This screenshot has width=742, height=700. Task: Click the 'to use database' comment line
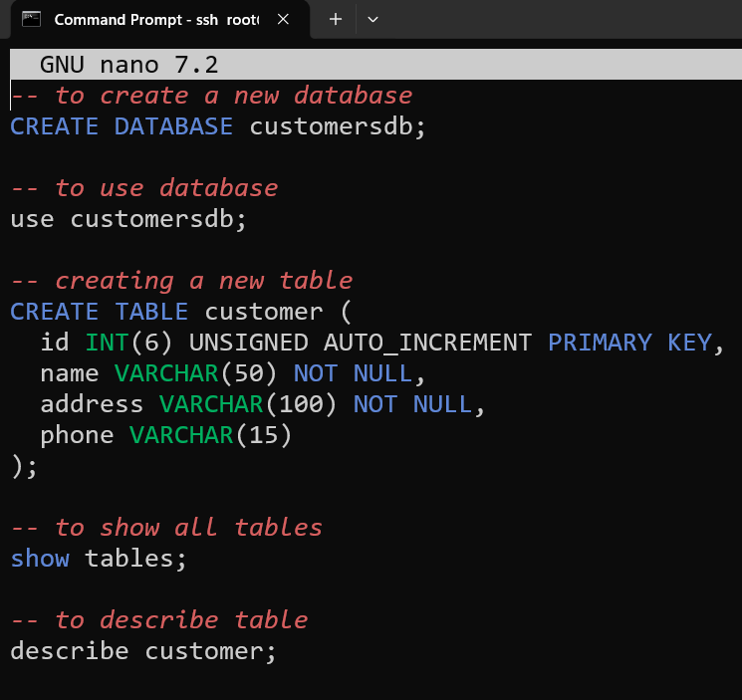165,188
